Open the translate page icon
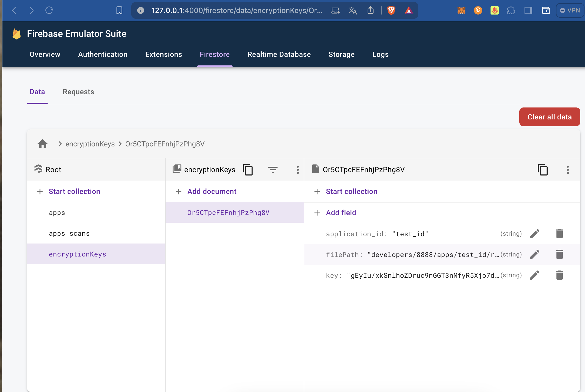This screenshot has height=392, width=585. [353, 10]
